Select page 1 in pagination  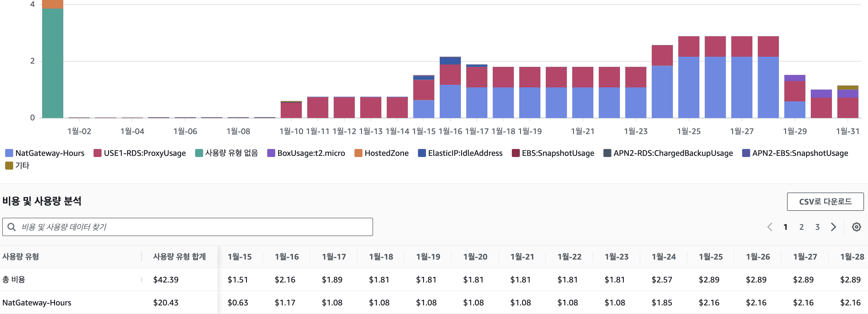click(x=785, y=227)
